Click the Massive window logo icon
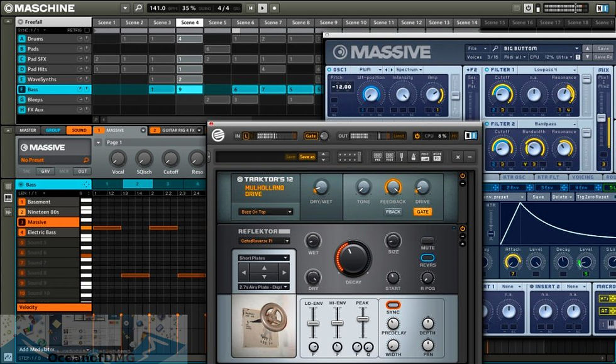The image size is (616, 364). click(340, 52)
